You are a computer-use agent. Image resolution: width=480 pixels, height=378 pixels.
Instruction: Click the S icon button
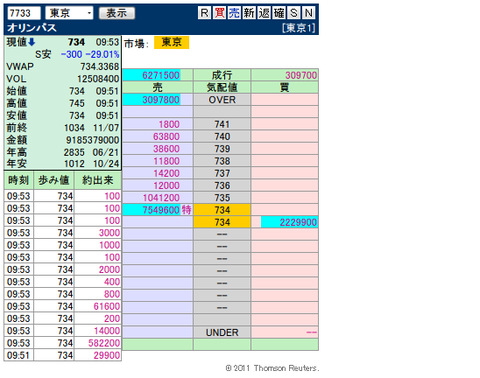[294, 13]
